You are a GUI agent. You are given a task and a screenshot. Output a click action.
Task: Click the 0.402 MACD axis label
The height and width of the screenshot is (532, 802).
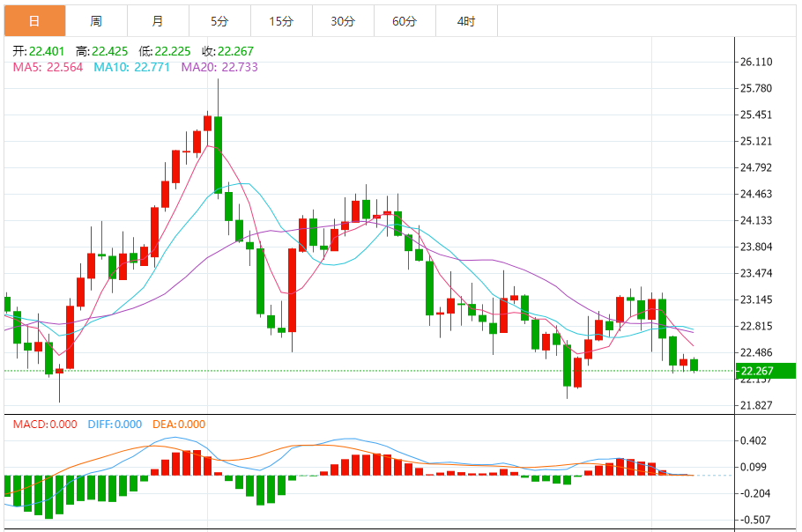(754, 440)
